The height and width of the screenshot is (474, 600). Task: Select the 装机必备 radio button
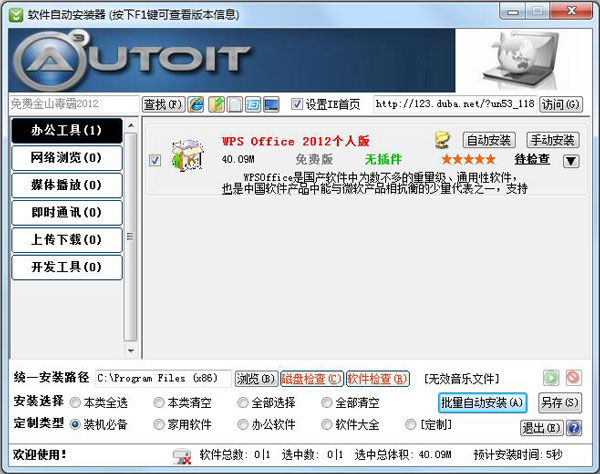(75, 425)
